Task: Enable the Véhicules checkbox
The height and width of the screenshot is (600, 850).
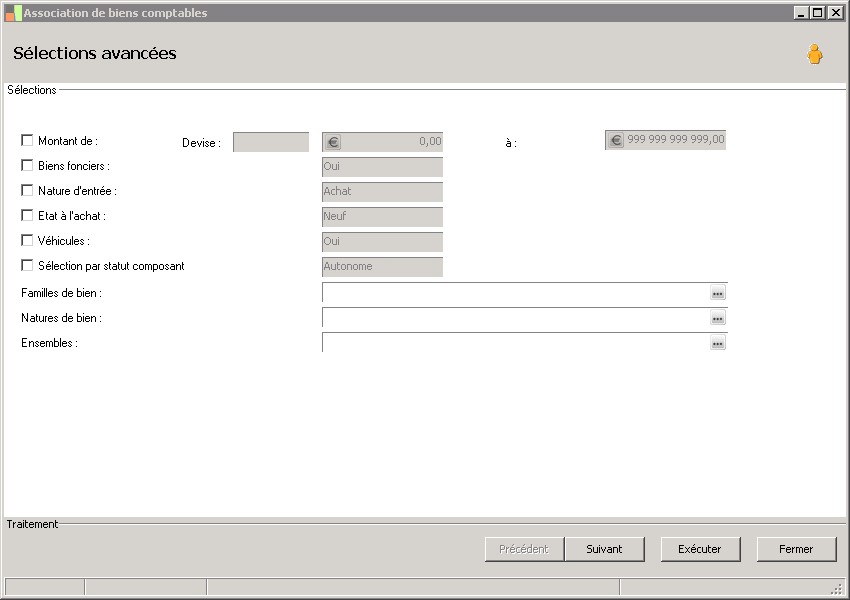Action: pos(27,240)
